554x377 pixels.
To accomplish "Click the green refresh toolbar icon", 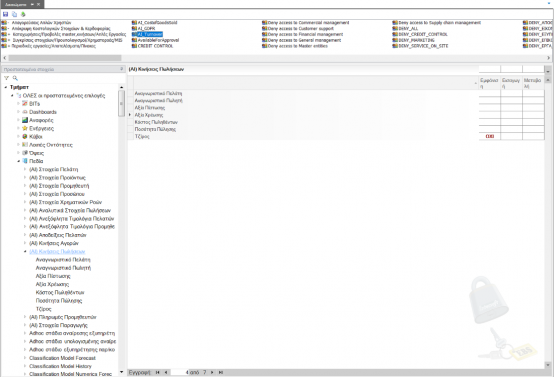I will click(23, 14).
